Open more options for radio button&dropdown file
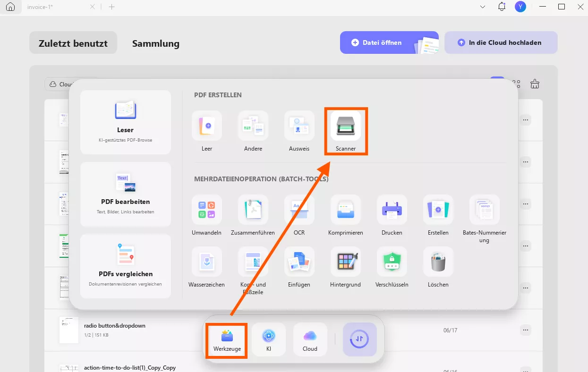 [526, 330]
